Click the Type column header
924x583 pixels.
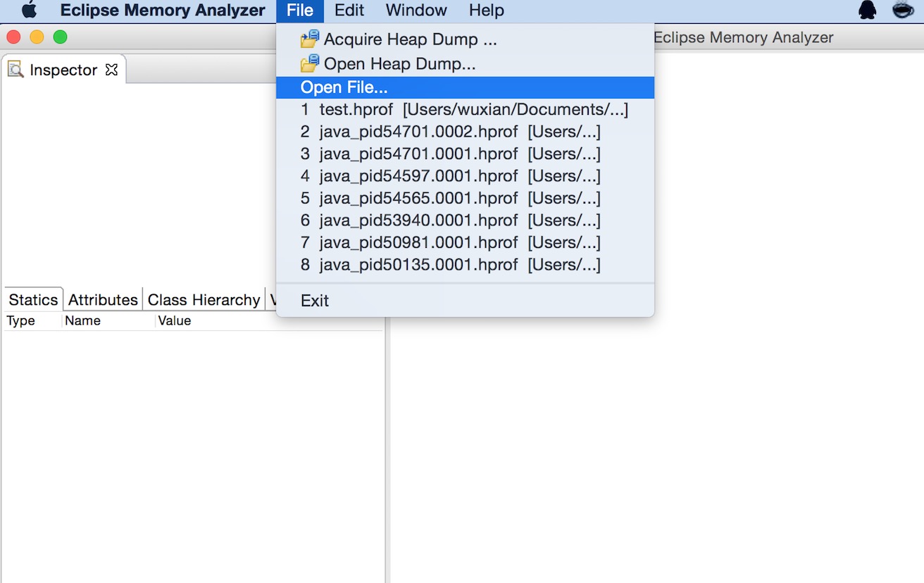(32, 320)
